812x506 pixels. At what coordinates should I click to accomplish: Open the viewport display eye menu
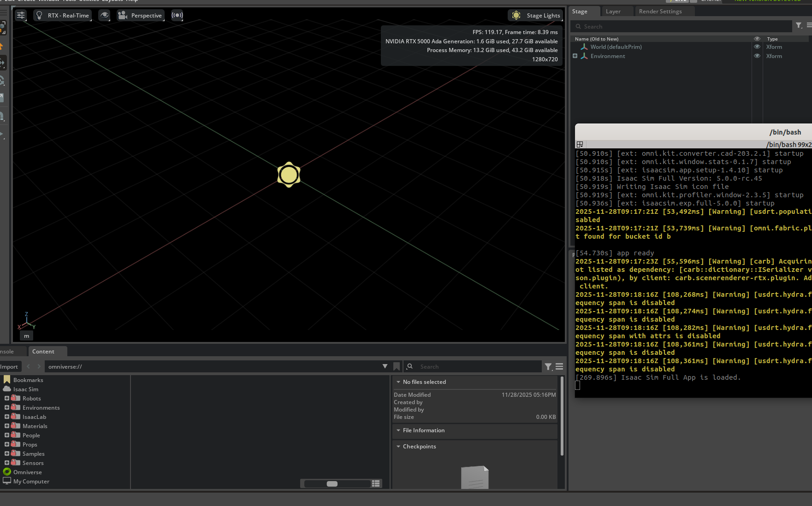[105, 15]
